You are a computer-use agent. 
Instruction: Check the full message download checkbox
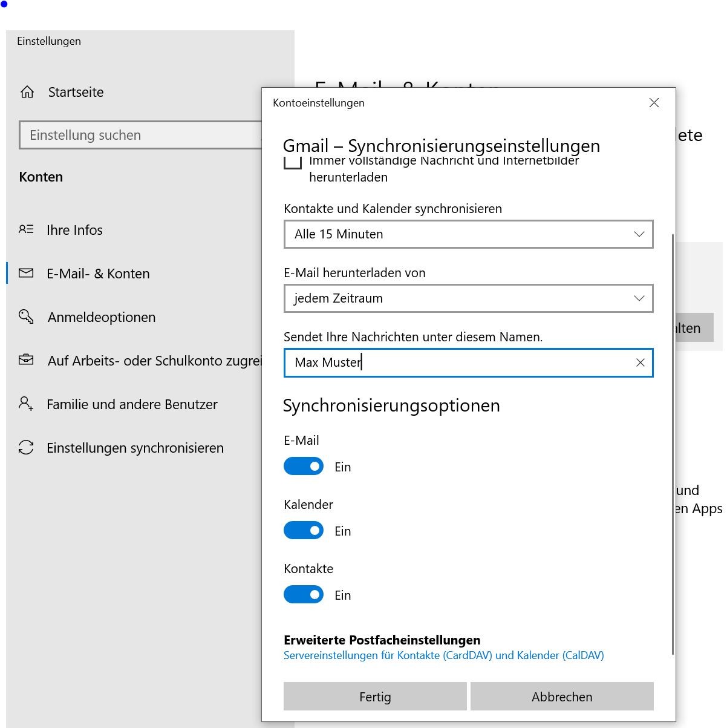coord(293,163)
